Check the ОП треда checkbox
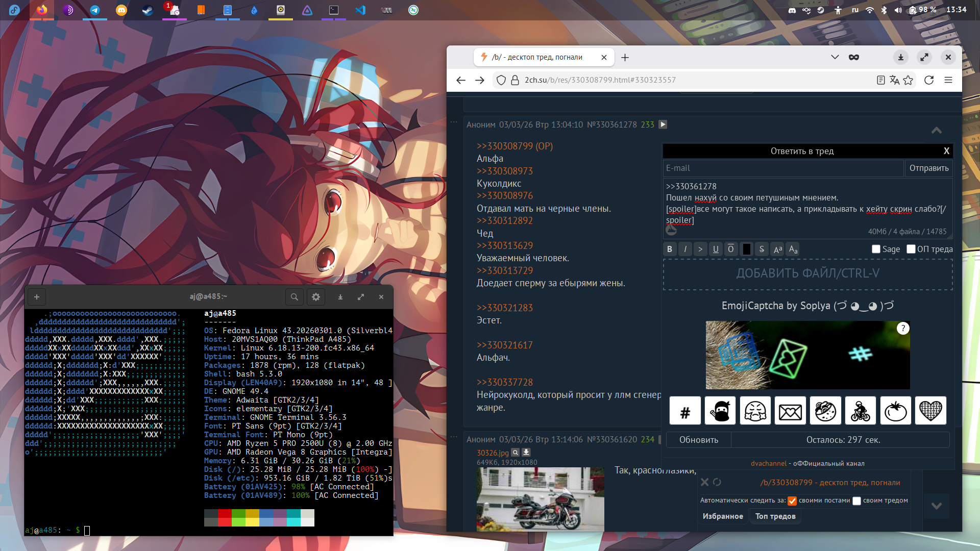 pos(911,249)
